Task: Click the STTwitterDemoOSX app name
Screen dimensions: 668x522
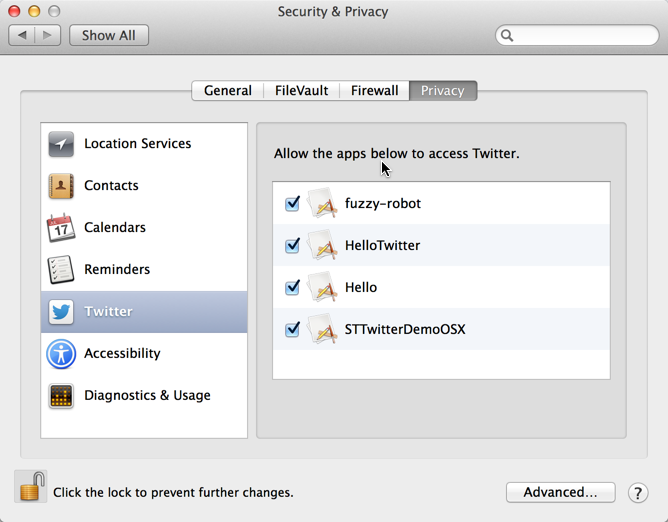Action: 405,329
